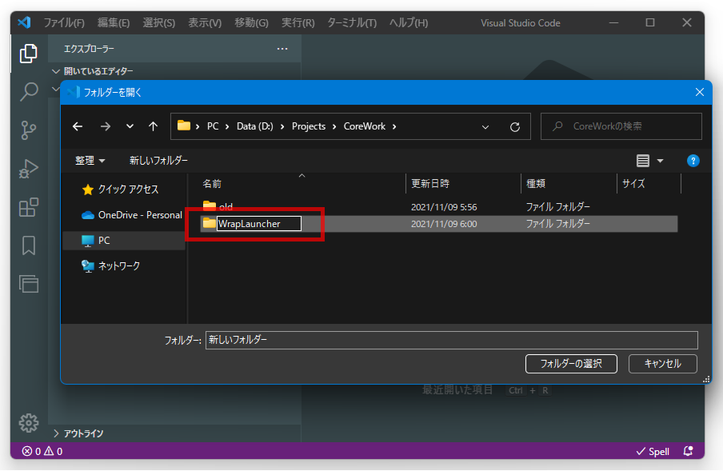The image size is (723, 471).
Task: Open the ファイル(F) menu
Action: pyautogui.click(x=64, y=23)
